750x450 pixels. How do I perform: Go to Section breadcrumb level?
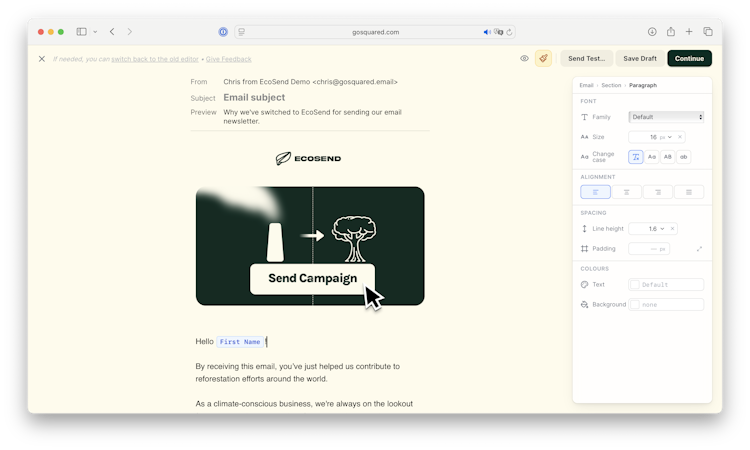pyautogui.click(x=611, y=86)
